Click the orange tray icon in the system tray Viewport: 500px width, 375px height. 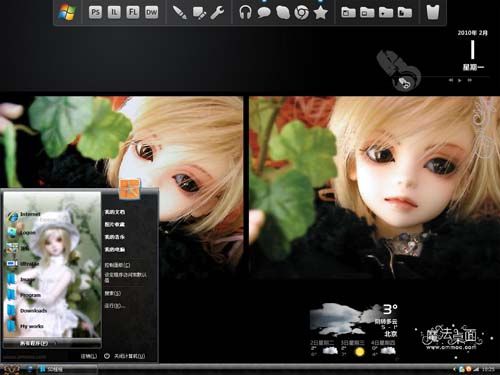469,369
